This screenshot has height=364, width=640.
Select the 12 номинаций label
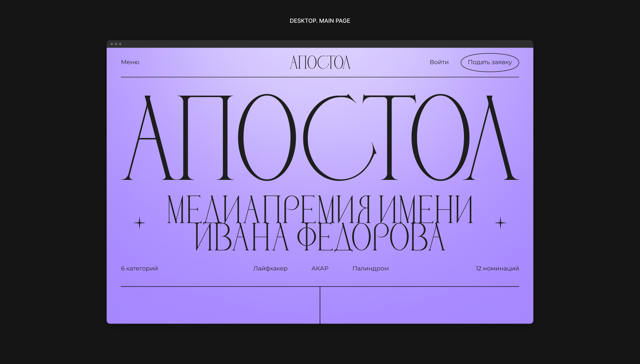point(497,268)
